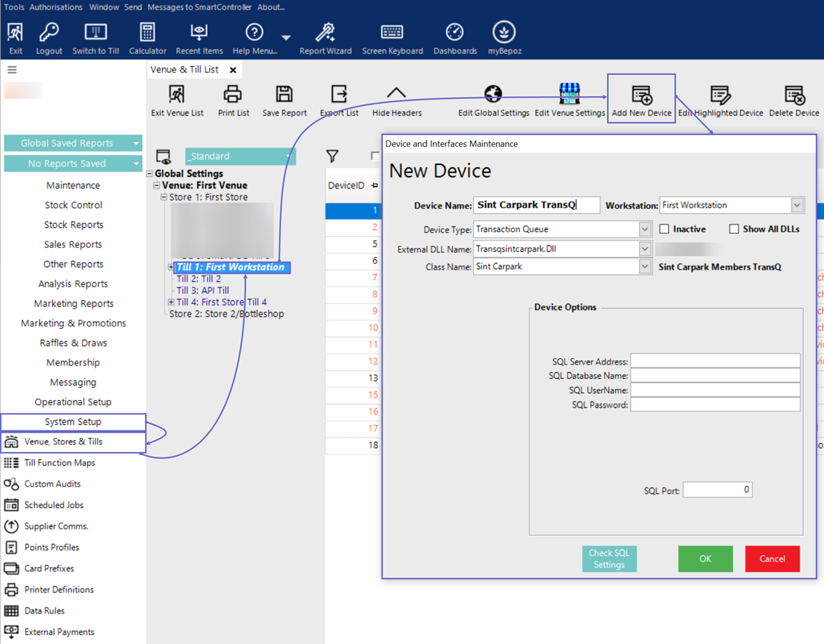Select Venue, Stores & Tills in sidebar
The image size is (824, 644).
(63, 442)
